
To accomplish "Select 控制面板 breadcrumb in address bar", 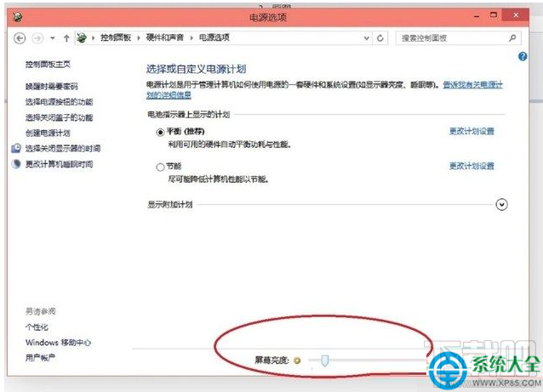I will point(116,37).
